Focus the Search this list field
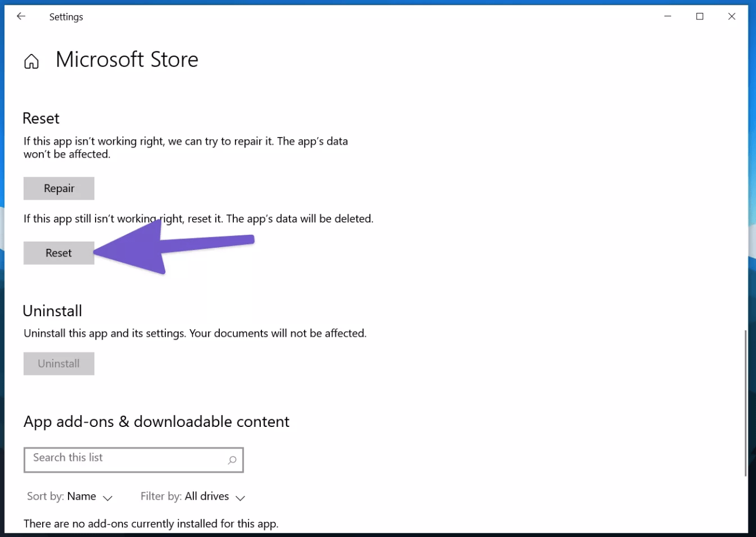Screen dimensions: 756x537 click(x=126, y=460)
